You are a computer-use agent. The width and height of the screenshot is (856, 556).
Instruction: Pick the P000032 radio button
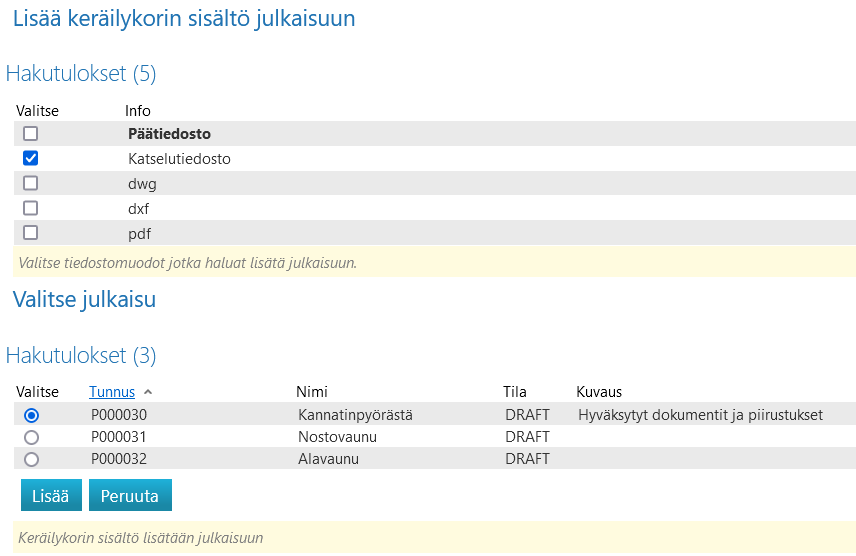coord(31,459)
